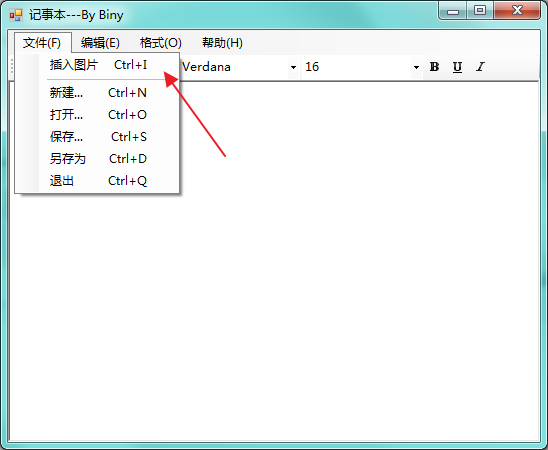Maximize the notepad window

pyautogui.click(x=480, y=11)
